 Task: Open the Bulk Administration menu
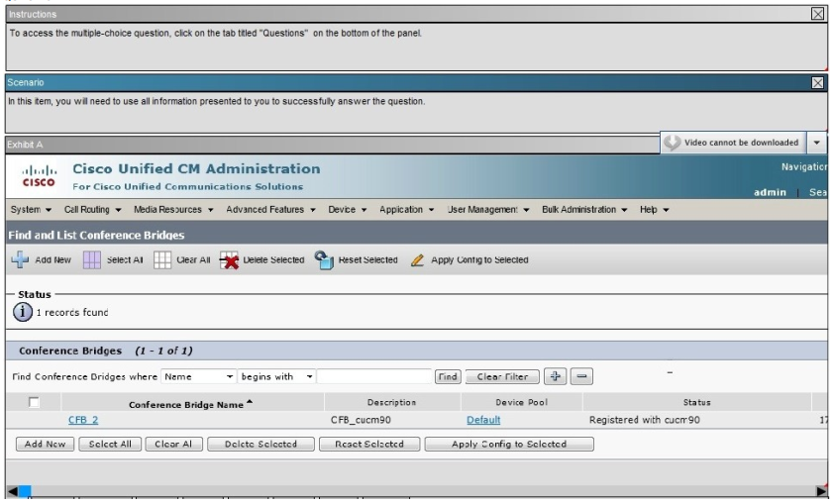[x=584, y=210]
